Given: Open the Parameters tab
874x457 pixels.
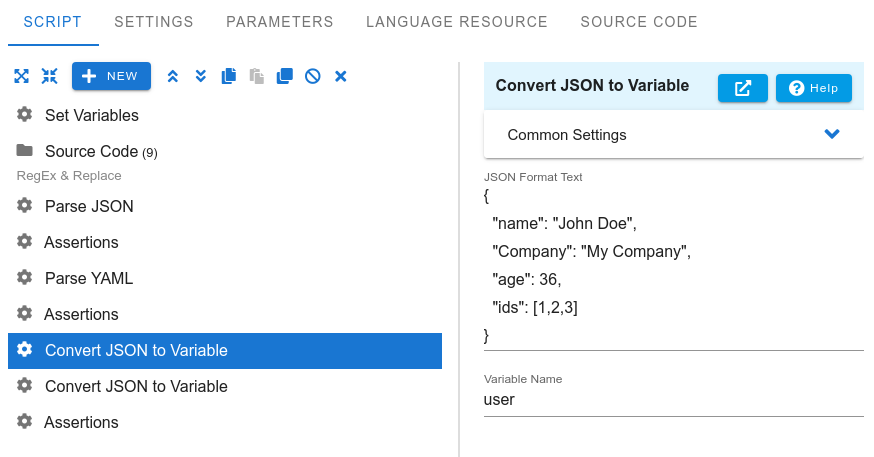Looking at the screenshot, I should (x=279, y=22).
